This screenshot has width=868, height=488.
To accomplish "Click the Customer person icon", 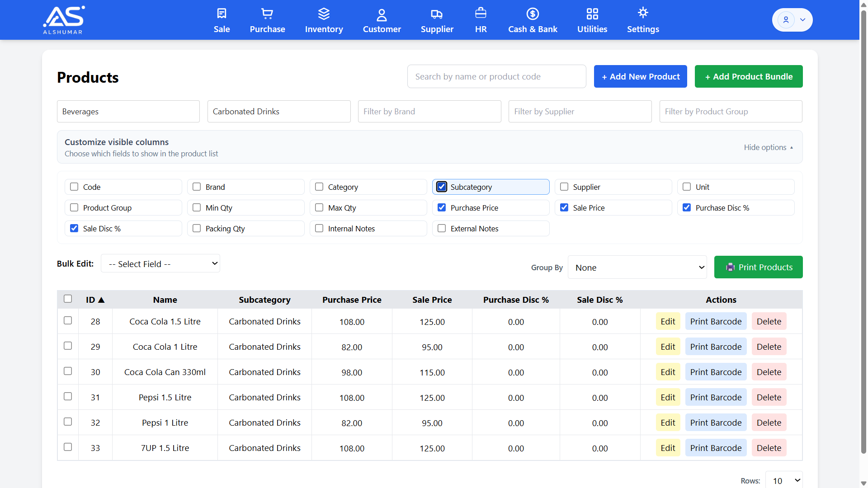I will (382, 14).
